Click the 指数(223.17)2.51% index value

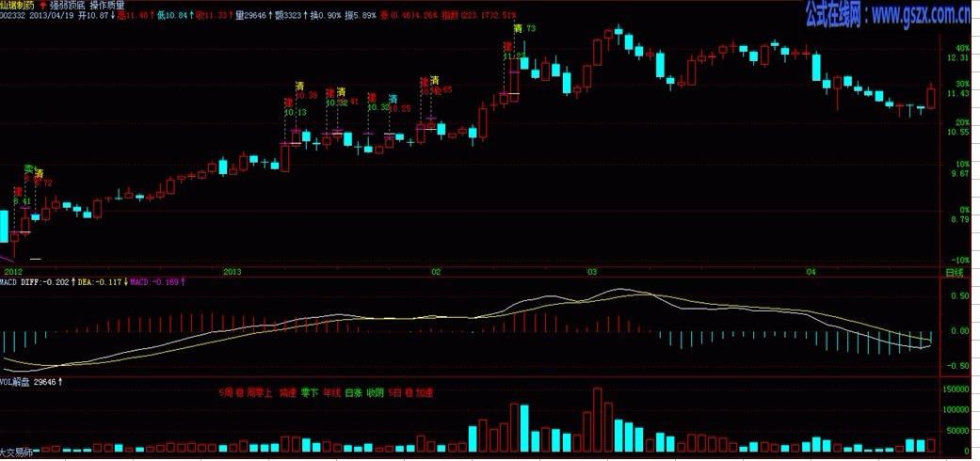pos(478,14)
